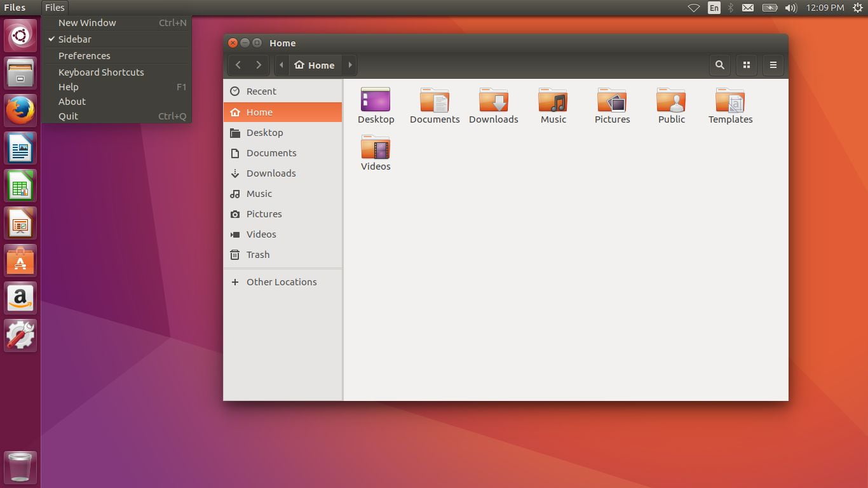This screenshot has width=868, height=488.
Task: Select the Music entry in the sidebar
Action: [x=259, y=194]
